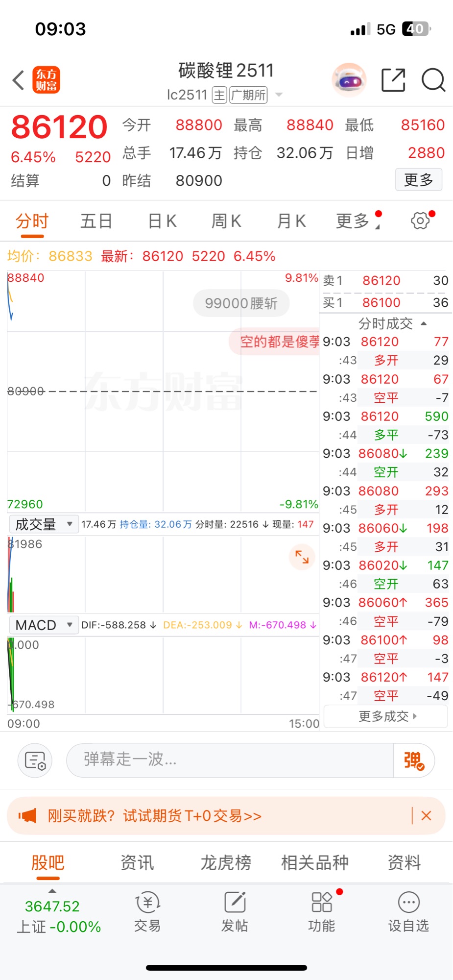
Task: Open the search magnifier icon
Action: click(x=433, y=80)
